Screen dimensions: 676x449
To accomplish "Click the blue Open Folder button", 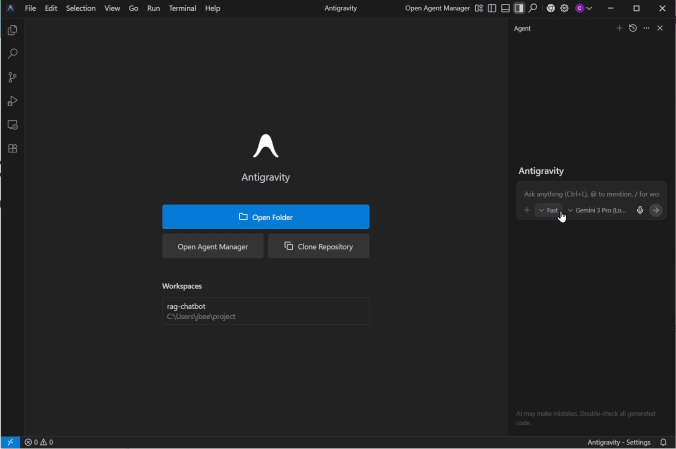I will coord(266,217).
